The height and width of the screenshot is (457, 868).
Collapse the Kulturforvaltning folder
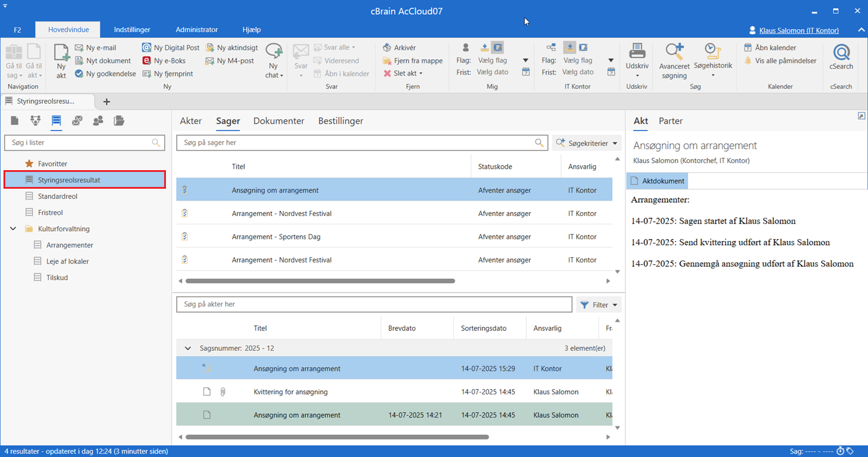(x=13, y=229)
